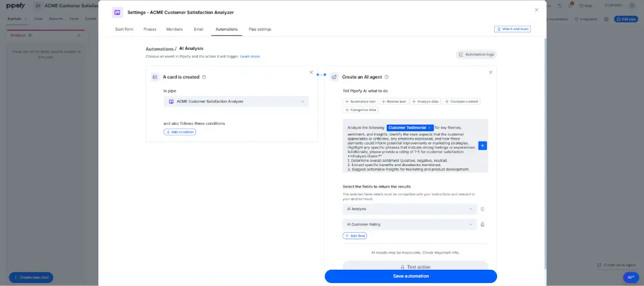Viewport: 644px width, 286px height.
Task: Remove the Customer Testimonial tag from prompt
Action: [429, 127]
